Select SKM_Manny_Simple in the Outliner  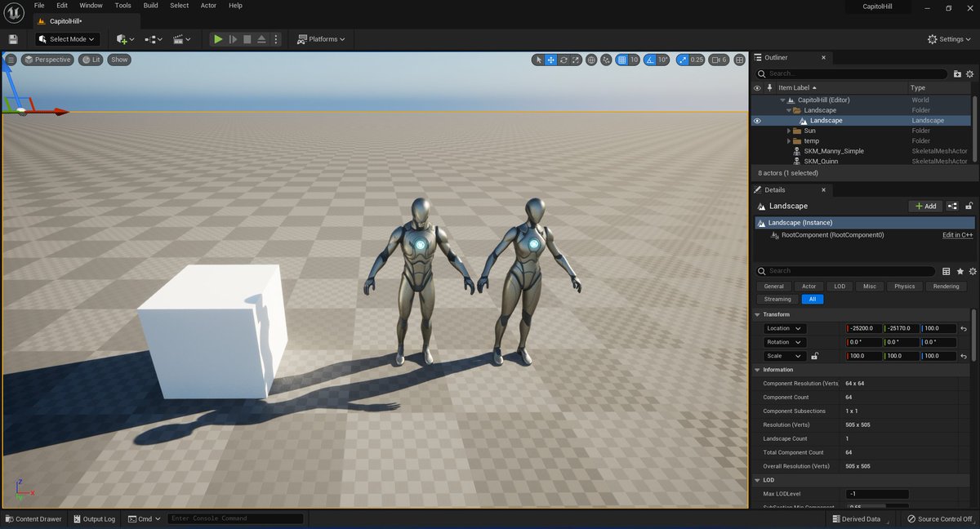pyautogui.click(x=834, y=151)
